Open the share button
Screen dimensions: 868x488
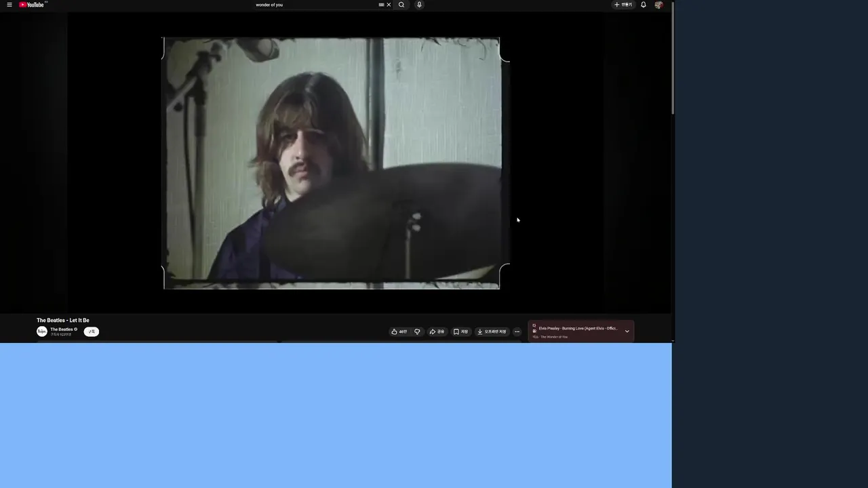(x=437, y=331)
